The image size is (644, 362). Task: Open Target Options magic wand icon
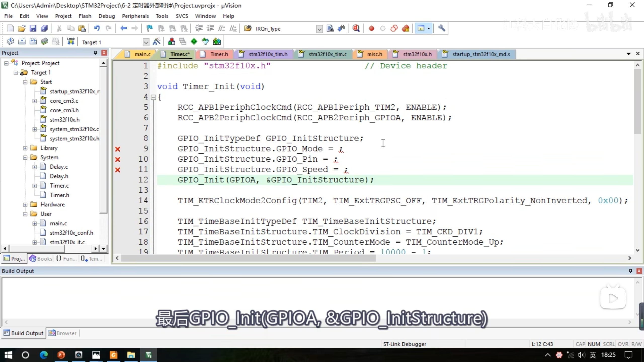click(x=156, y=41)
